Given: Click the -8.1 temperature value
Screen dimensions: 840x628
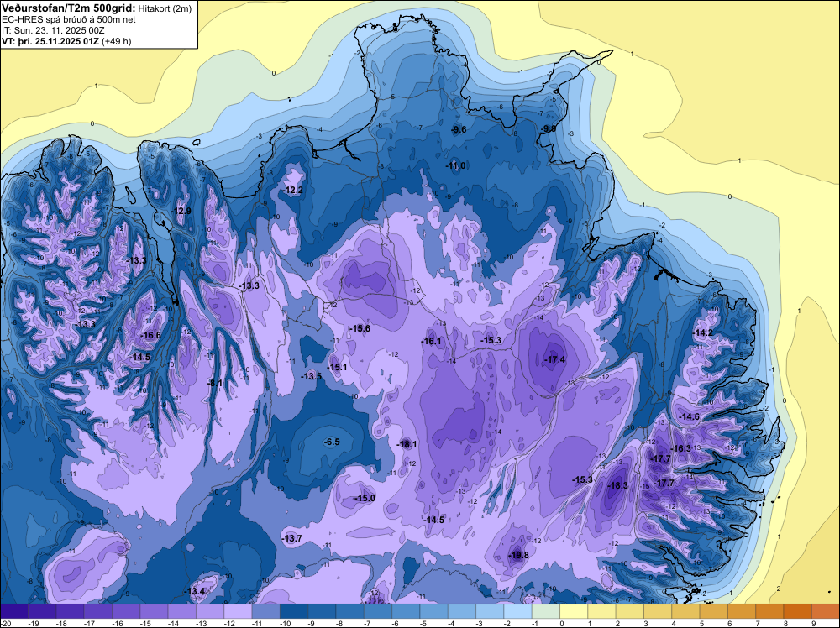Looking at the screenshot, I should point(215,383).
